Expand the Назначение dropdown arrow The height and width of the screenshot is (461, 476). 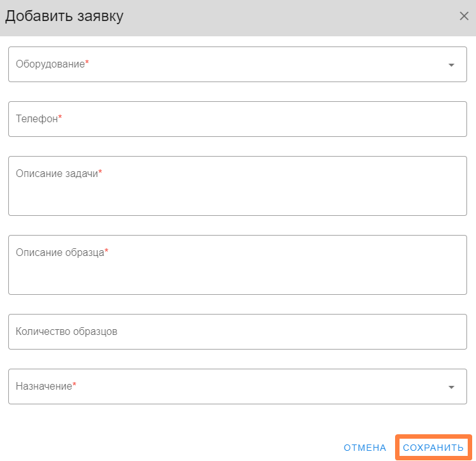click(x=451, y=387)
